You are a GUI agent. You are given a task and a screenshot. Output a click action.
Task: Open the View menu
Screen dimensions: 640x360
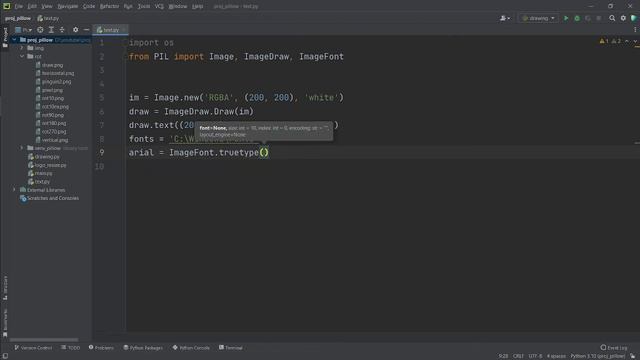pyautogui.click(x=47, y=6)
